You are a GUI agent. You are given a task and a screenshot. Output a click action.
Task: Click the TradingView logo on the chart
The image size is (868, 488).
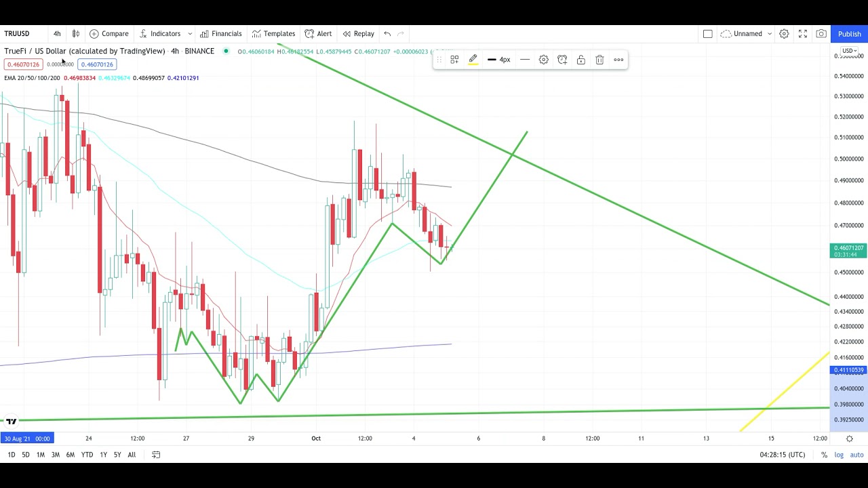12,421
